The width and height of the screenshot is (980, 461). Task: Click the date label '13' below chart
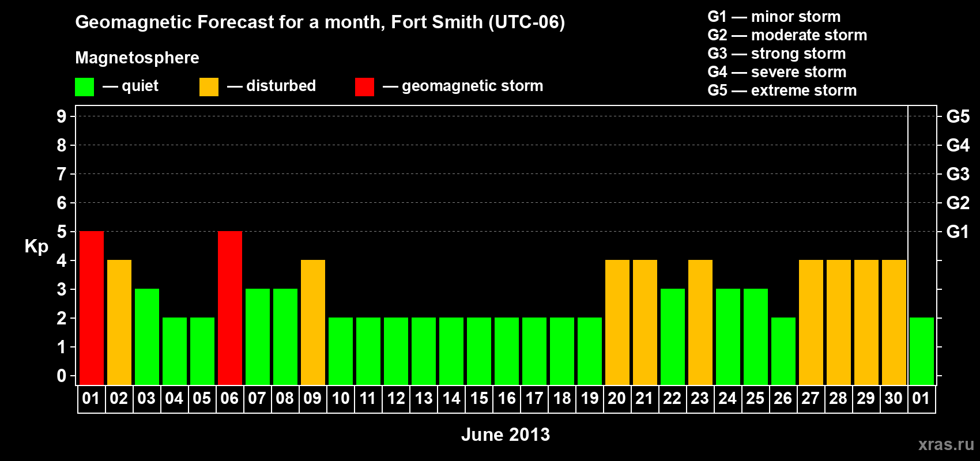(424, 399)
